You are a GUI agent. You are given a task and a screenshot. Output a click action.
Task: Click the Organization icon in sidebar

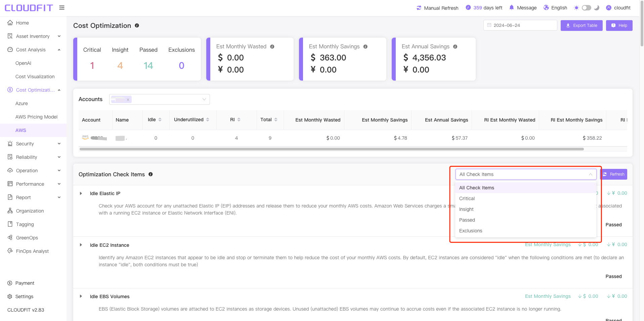pos(10,211)
